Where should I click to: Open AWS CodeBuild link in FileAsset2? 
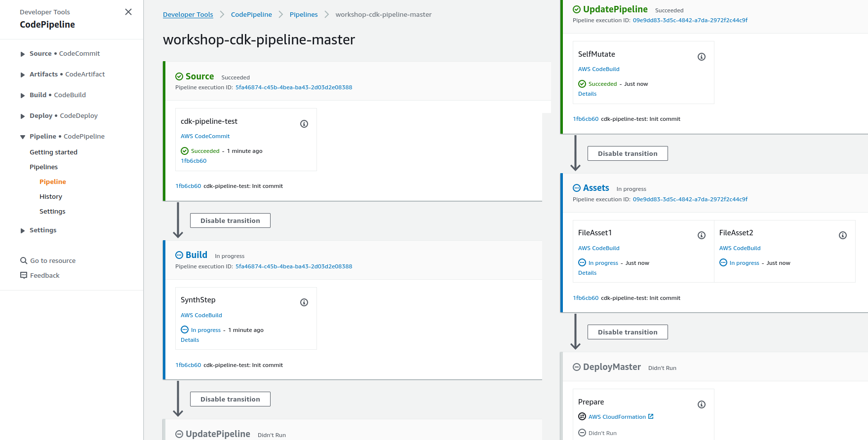740,248
